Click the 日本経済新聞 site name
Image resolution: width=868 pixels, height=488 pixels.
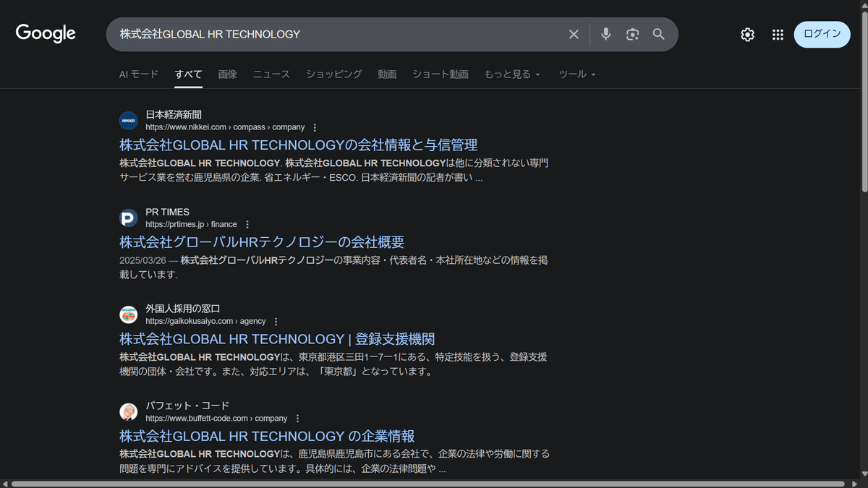174,114
